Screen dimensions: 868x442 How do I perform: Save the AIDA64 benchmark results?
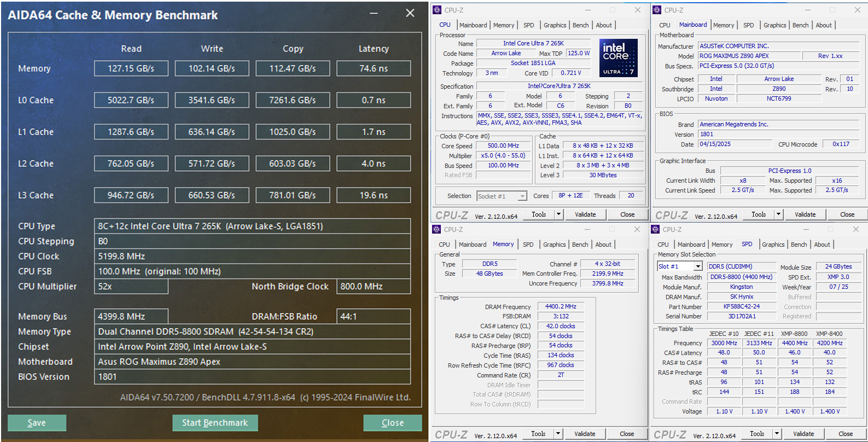37,423
